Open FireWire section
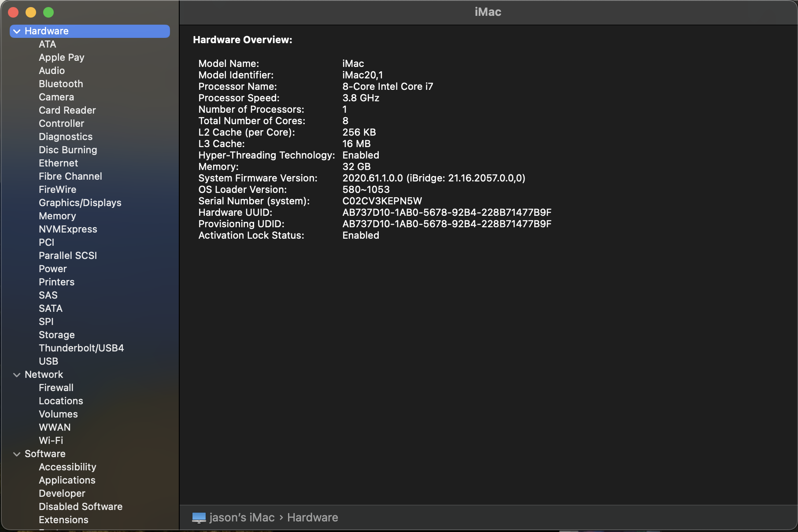Viewport: 798px width, 532px height. point(57,190)
